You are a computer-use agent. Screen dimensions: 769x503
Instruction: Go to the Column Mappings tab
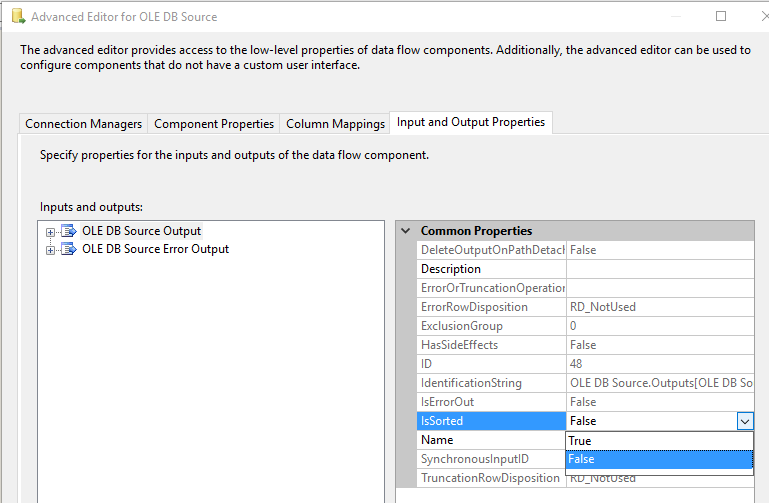[x=335, y=124]
